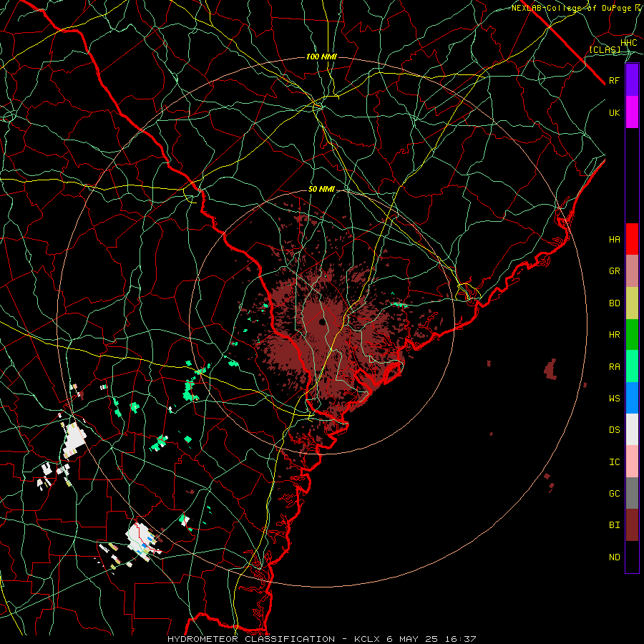This screenshot has width=644, height=644.
Task: Click the Hydrometeor Classification KCLX title text
Action: pyautogui.click(x=322, y=639)
